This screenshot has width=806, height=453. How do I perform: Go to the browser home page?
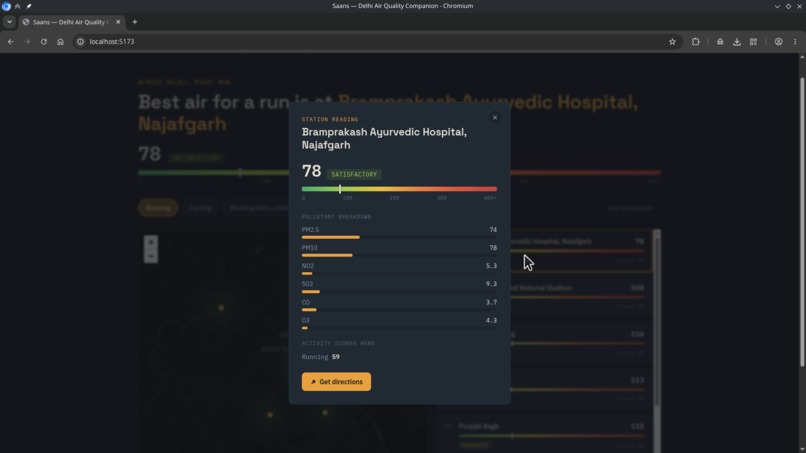coord(60,42)
